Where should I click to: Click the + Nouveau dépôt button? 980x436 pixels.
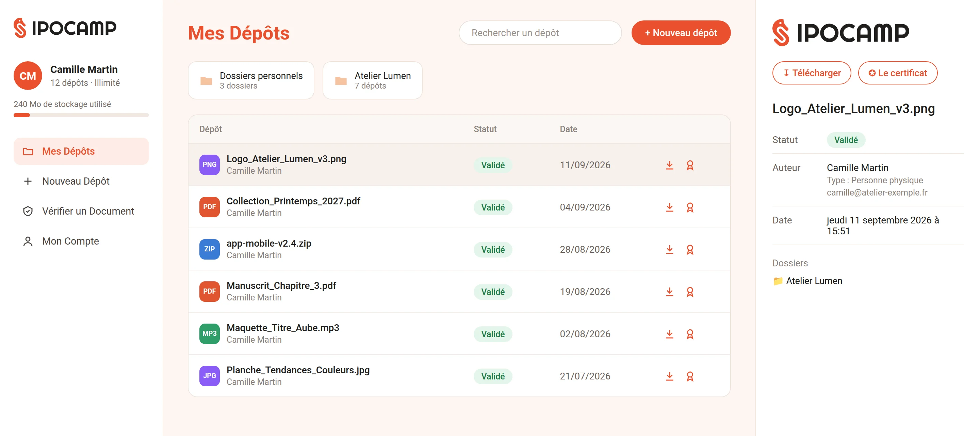click(681, 33)
